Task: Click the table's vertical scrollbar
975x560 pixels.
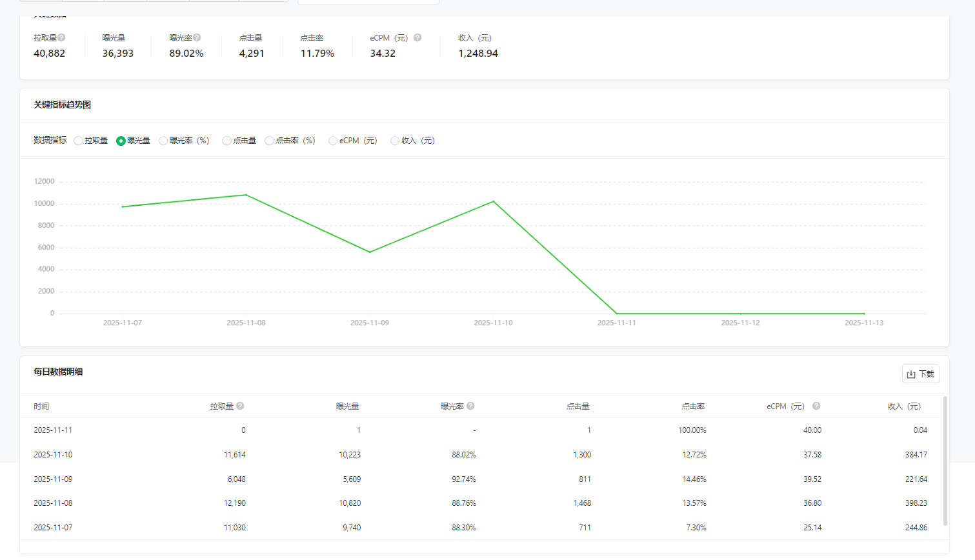Action: (x=945, y=461)
